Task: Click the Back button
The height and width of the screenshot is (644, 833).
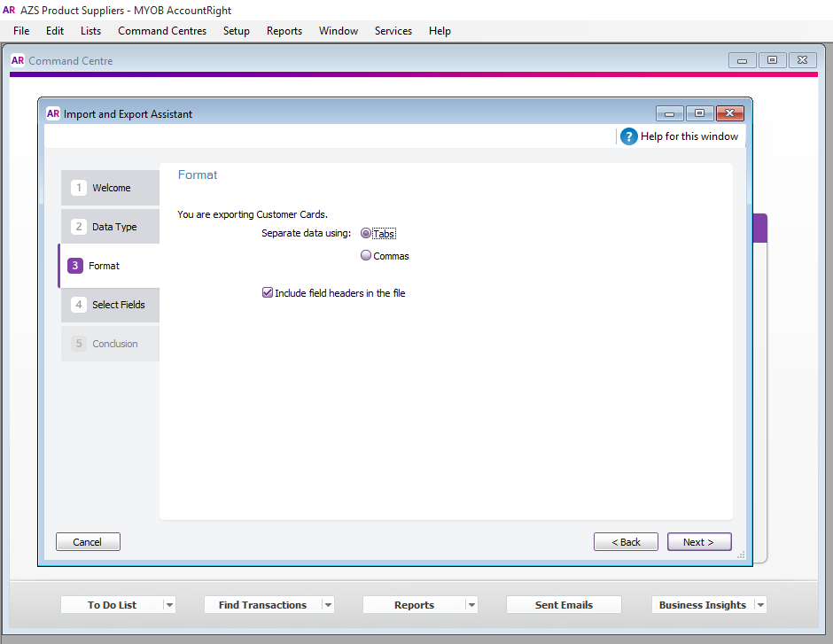Action: pos(626,541)
